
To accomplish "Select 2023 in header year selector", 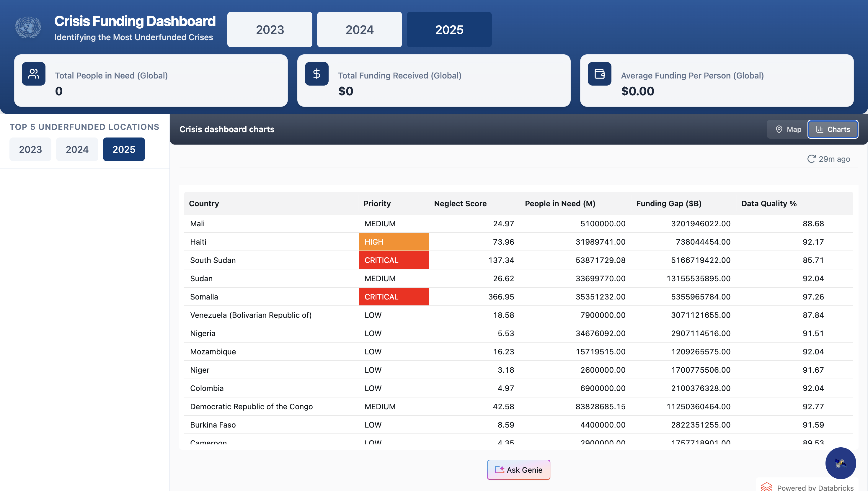I will 270,30.
